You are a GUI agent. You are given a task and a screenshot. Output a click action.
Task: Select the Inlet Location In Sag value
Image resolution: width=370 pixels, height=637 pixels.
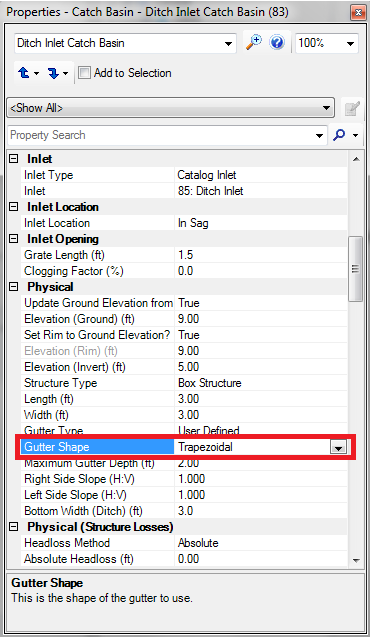pos(261,223)
